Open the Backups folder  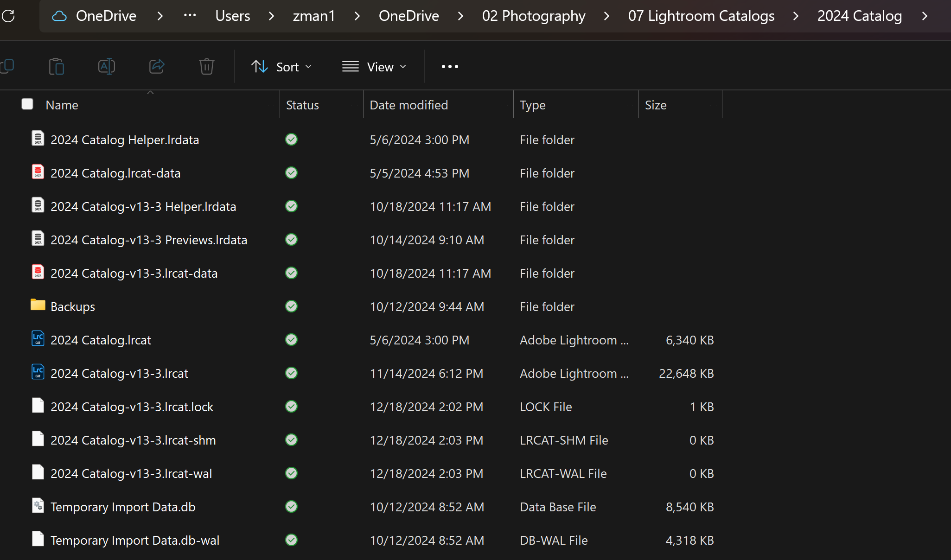pyautogui.click(x=72, y=306)
